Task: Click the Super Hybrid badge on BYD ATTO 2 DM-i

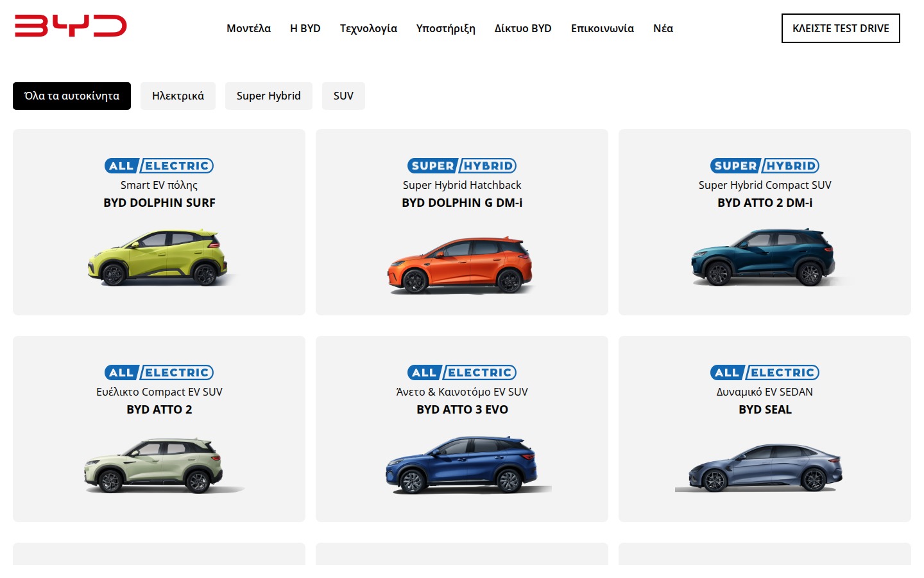Action: (x=765, y=166)
